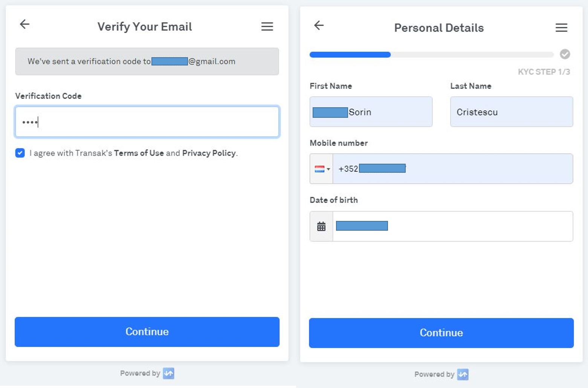Screen dimensions: 588x388
Task: Click Continue on Verify Your Email panel
Action: pyautogui.click(x=147, y=332)
